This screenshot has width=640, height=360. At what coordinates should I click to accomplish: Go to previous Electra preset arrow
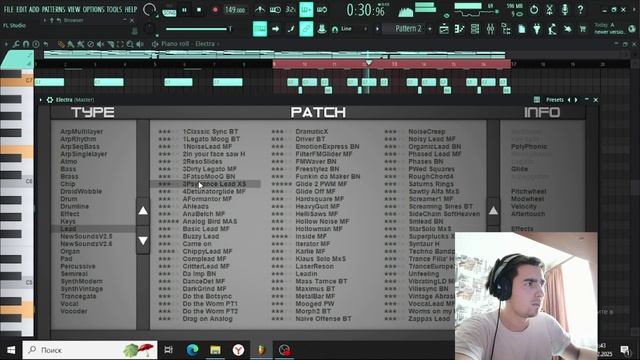[x=569, y=100]
